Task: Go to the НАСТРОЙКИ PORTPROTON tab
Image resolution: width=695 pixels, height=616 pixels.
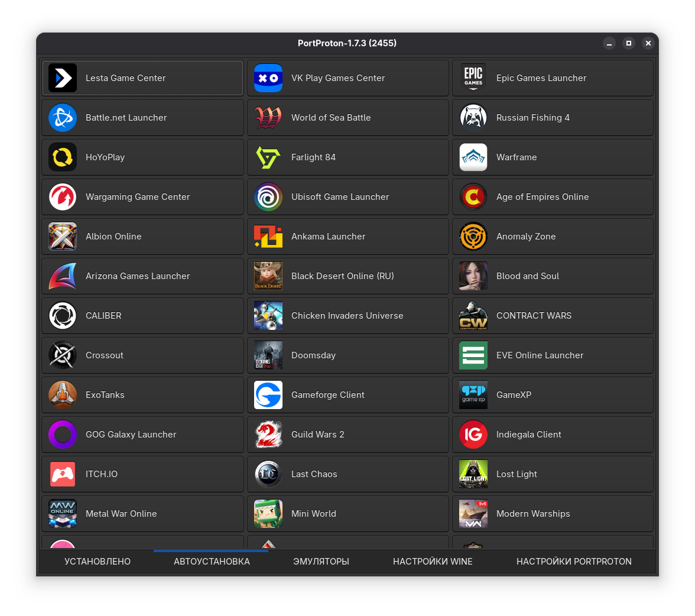Action: pos(574,562)
